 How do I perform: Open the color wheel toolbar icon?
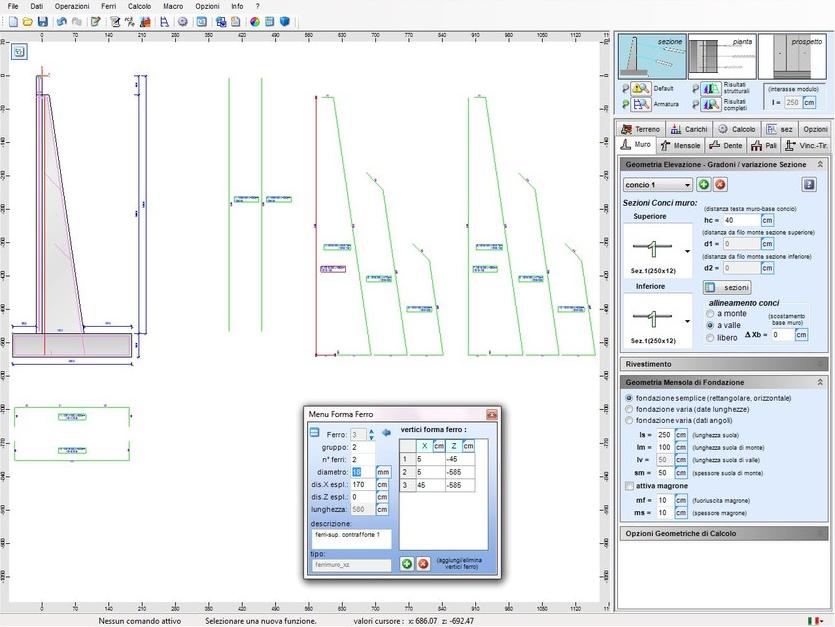(254, 21)
